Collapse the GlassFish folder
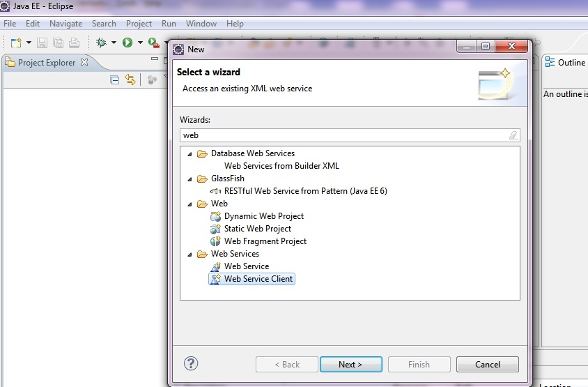The image size is (588, 387). pyautogui.click(x=189, y=179)
